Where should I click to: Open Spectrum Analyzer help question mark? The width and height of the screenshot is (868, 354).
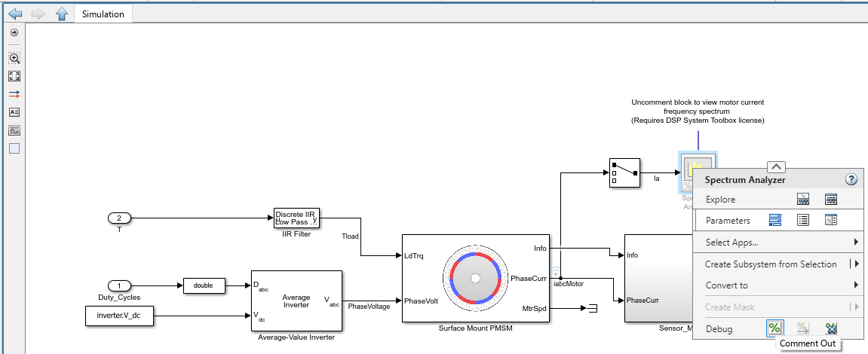[851, 179]
